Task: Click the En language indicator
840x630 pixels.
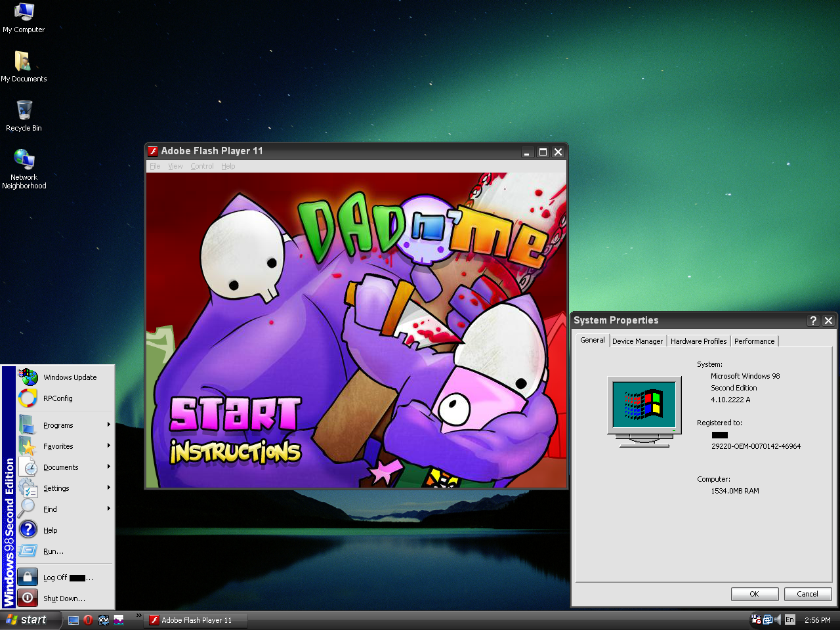Action: (x=789, y=619)
